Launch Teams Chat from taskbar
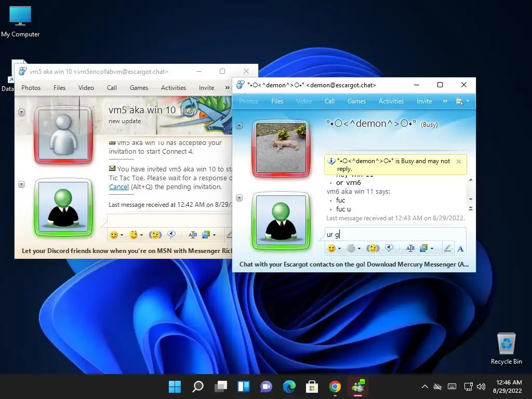This screenshot has width=532, height=399. click(267, 387)
